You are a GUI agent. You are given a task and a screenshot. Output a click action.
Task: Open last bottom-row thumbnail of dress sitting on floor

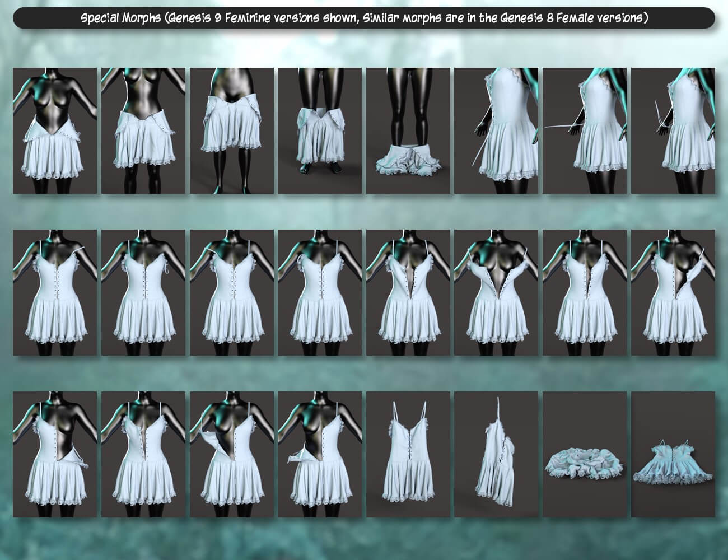coord(673,454)
